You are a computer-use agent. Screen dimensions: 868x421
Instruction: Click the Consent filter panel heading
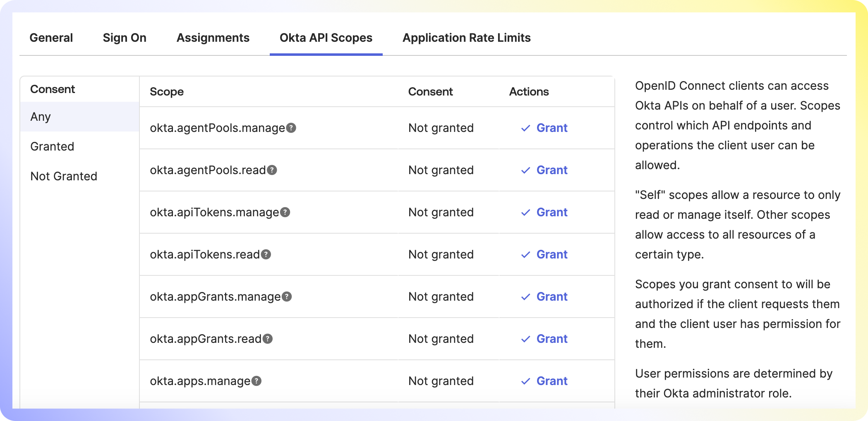click(x=53, y=89)
